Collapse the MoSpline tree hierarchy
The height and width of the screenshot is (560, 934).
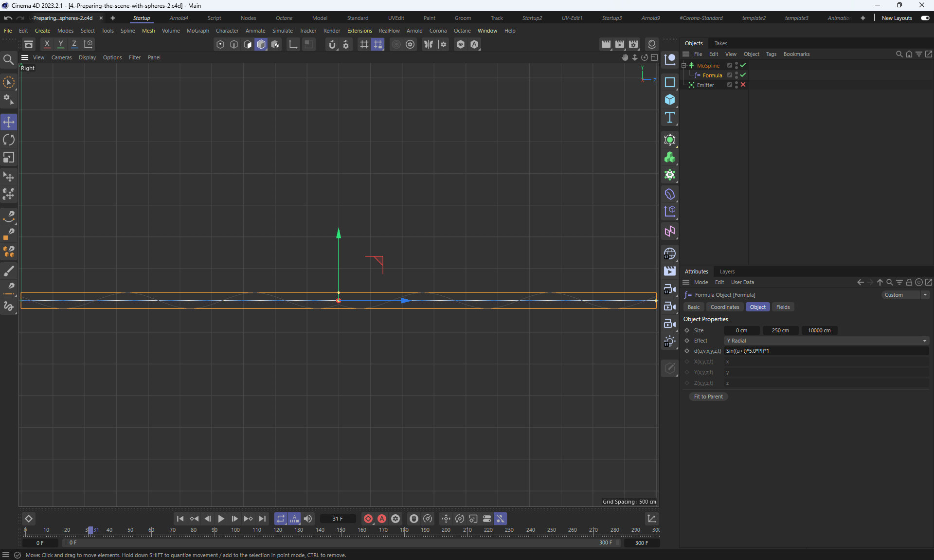pos(684,66)
